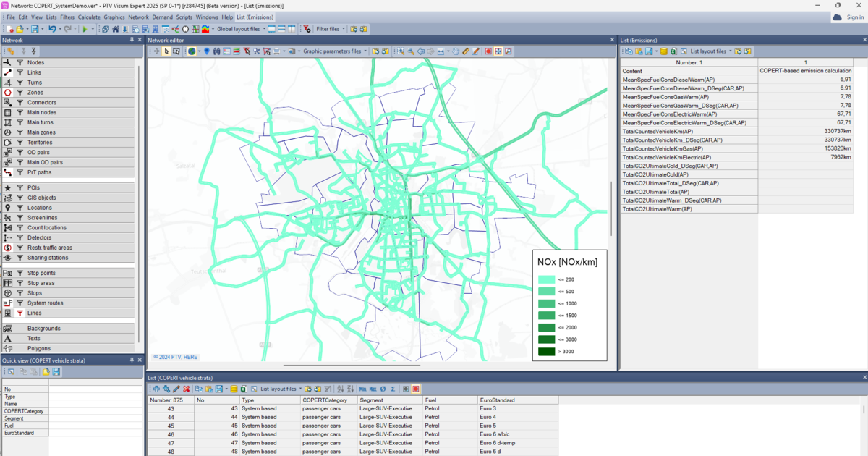Image resolution: width=868 pixels, height=456 pixels.
Task: Click the Restr. traffic areas icon in Network panel
Action: tap(8, 248)
